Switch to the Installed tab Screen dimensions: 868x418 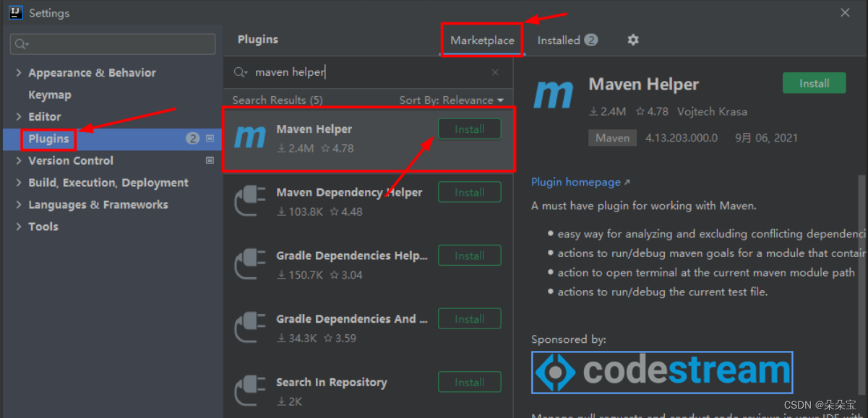[x=567, y=40]
